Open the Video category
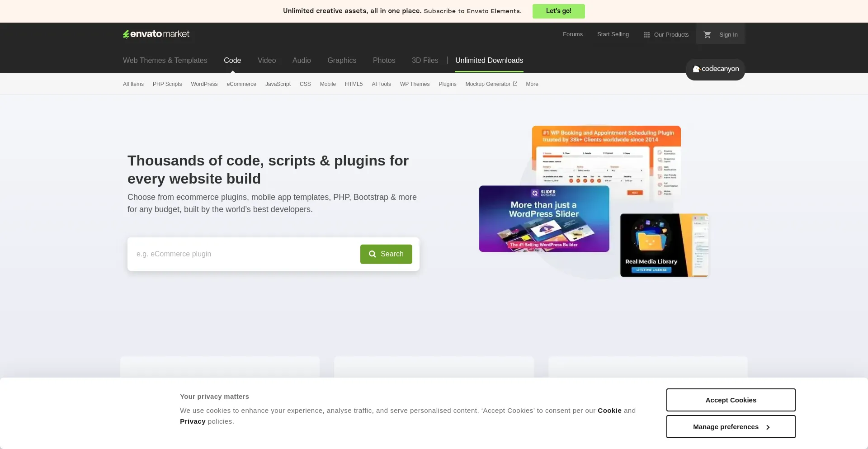Image resolution: width=868 pixels, height=449 pixels. click(267, 60)
